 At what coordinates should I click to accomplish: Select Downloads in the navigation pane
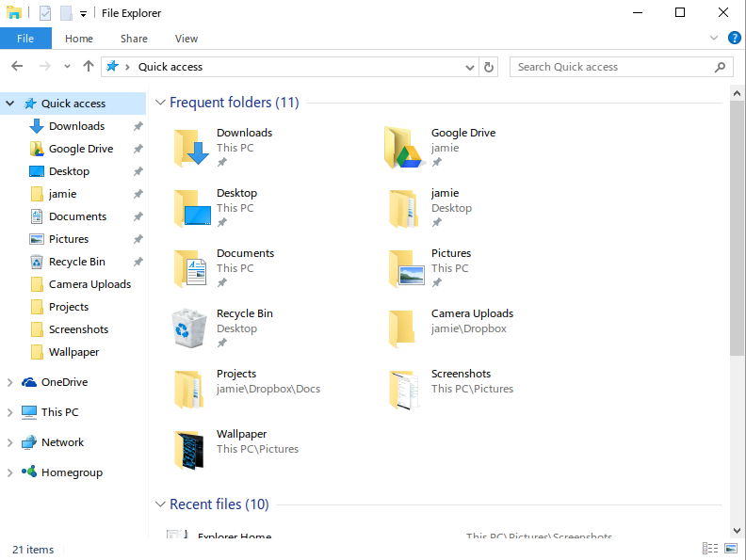tap(76, 126)
